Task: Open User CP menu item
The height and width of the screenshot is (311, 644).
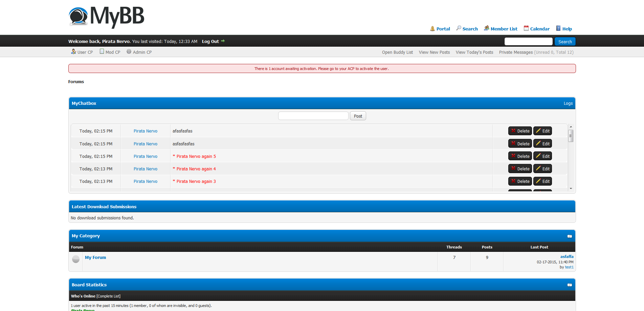Action: point(82,52)
